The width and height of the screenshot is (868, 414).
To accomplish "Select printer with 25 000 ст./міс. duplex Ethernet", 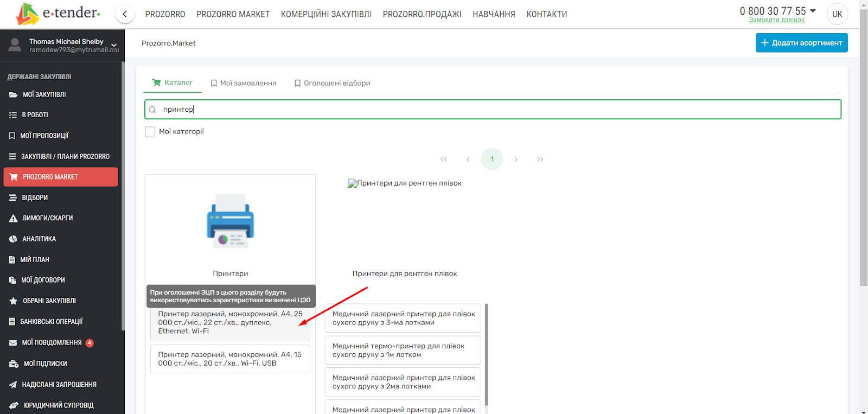I will click(230, 322).
